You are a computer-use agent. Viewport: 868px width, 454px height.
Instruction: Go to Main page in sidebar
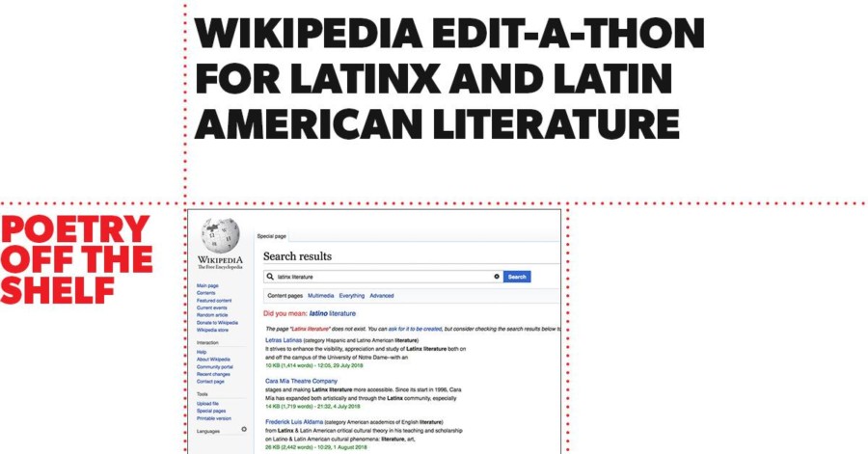(x=207, y=286)
